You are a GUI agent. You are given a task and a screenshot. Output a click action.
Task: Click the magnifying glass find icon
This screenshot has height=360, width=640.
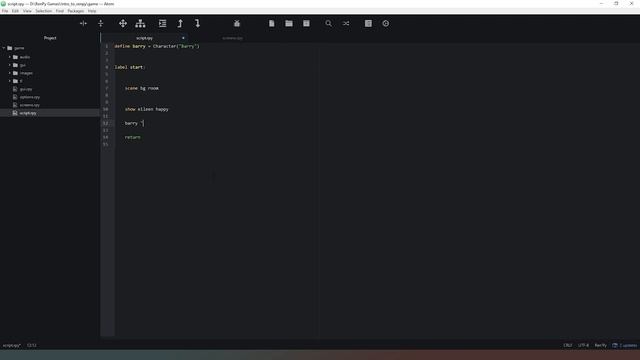pos(329,24)
